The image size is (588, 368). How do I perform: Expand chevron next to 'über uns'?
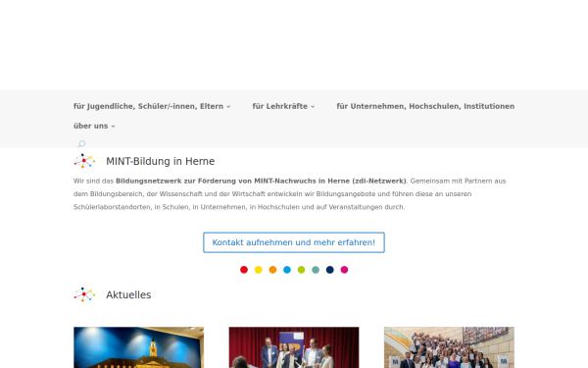[113, 127]
